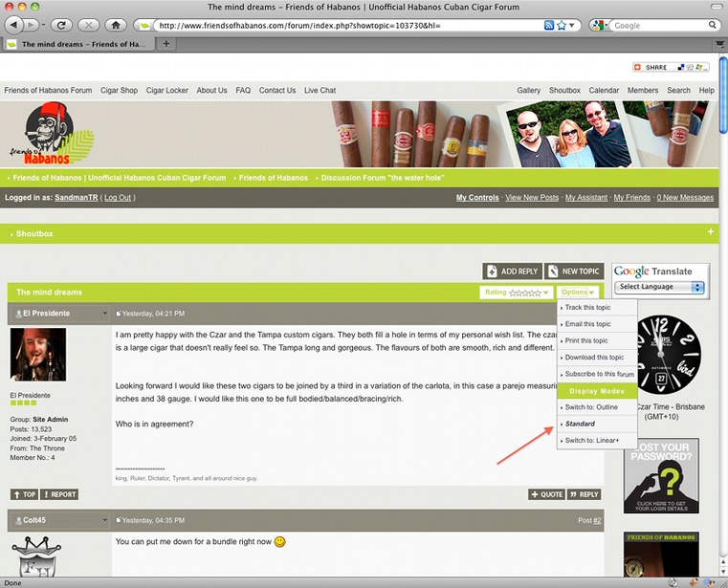Open the history dropdown beside forward arrow
Viewport: 728px width, 588px height.
43,25
